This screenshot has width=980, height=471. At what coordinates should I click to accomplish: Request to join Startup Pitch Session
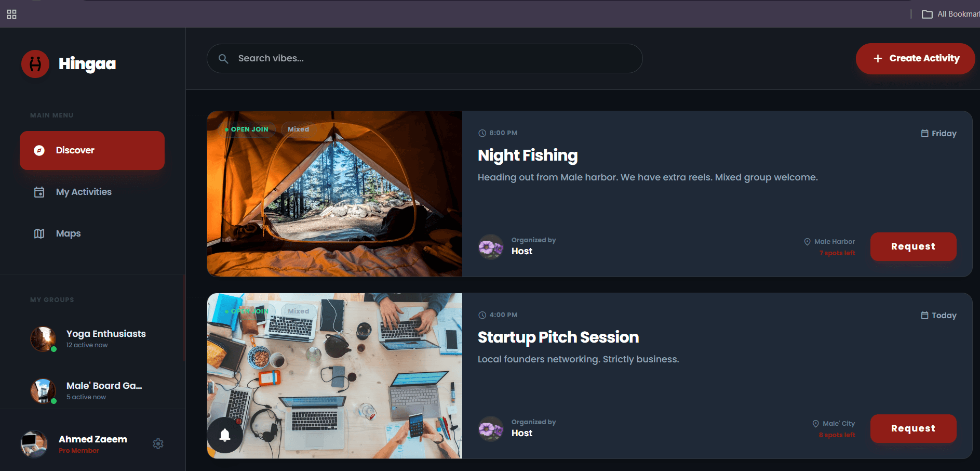pyautogui.click(x=913, y=428)
